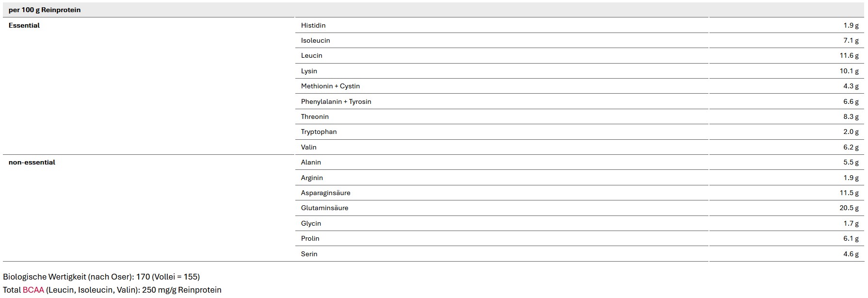
Task: Select the Threonin row label
Action: point(315,116)
